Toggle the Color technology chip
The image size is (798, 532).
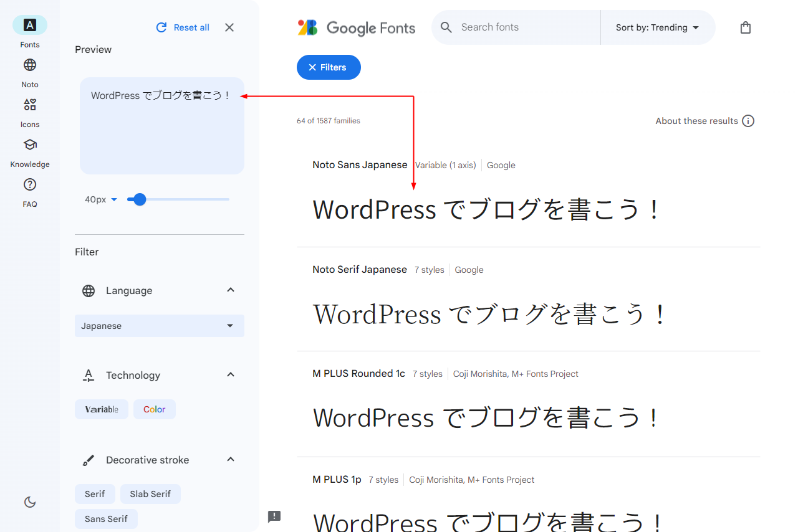click(155, 409)
